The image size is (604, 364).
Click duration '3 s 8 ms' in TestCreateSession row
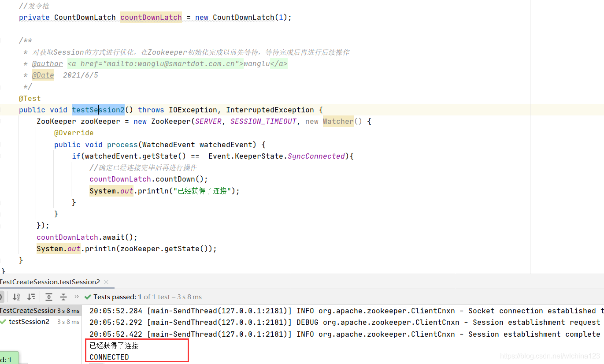tap(68, 311)
